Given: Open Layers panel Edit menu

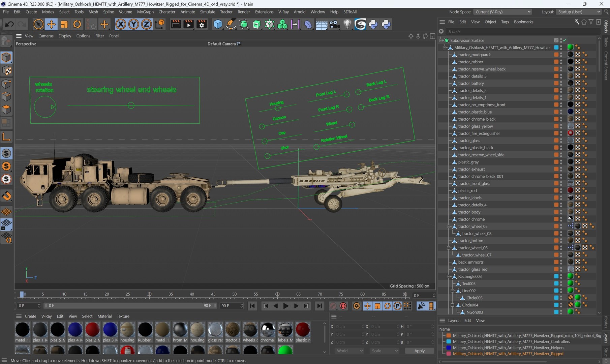Looking at the screenshot, I should tap(467, 321).
